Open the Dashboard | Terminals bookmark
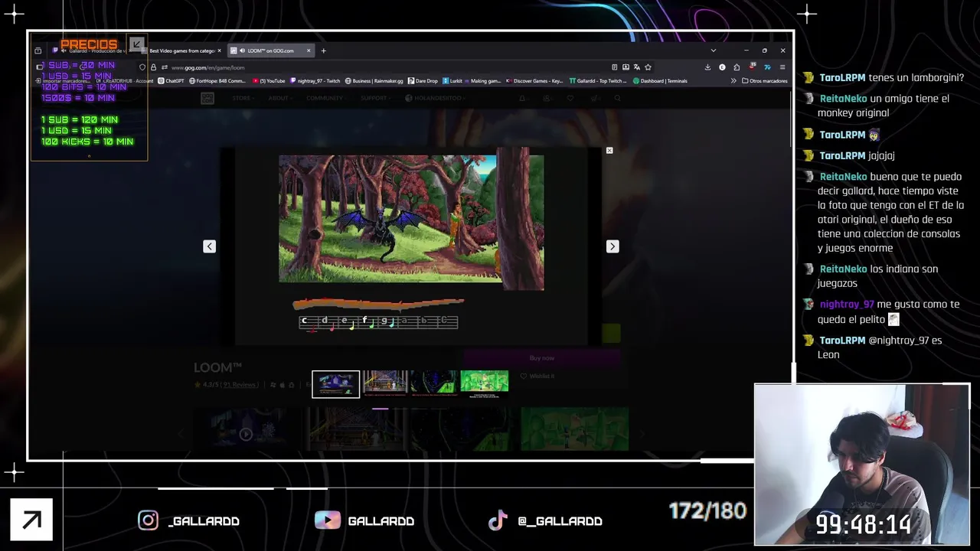Screen dimensions: 980x551 [x=659, y=80]
